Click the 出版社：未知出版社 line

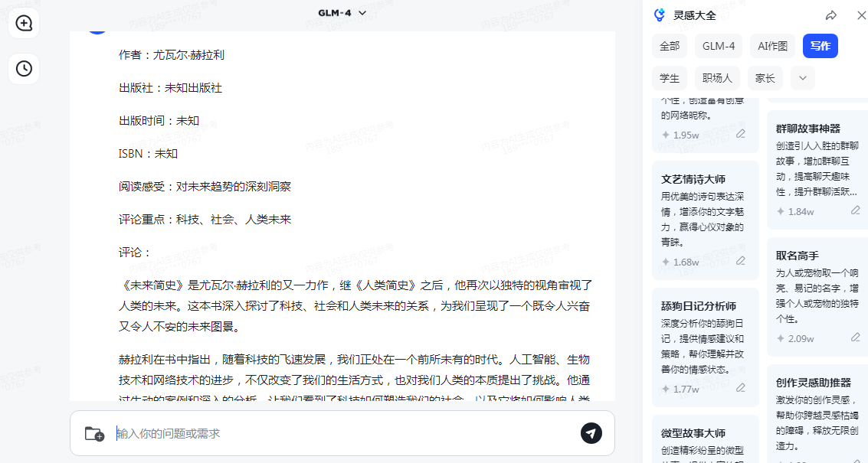point(171,88)
